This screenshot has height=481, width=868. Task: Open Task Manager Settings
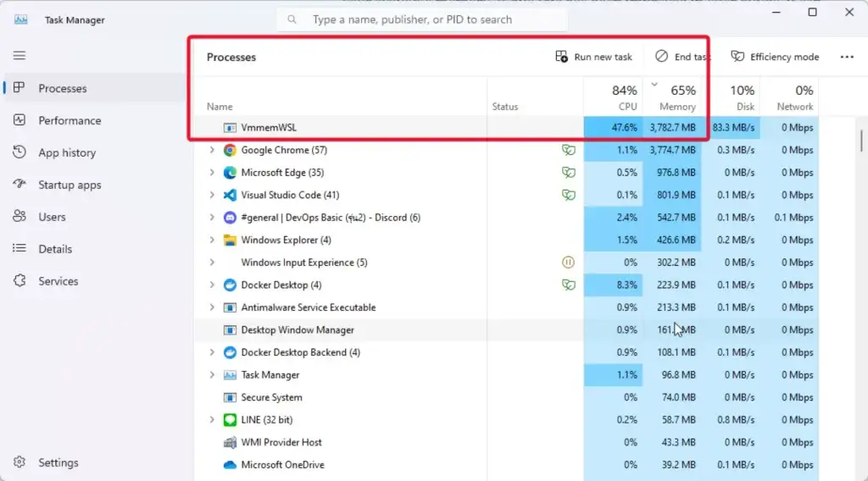[x=94, y=462]
